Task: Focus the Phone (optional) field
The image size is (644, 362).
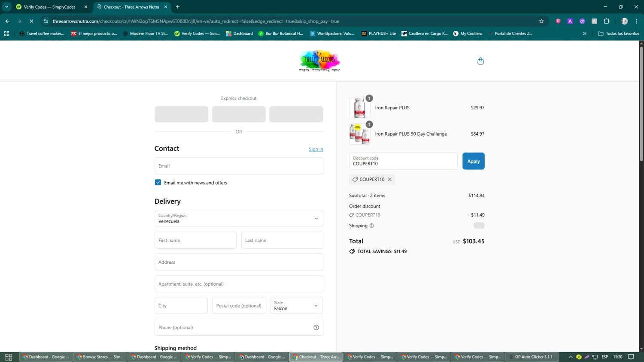Action: click(x=239, y=327)
